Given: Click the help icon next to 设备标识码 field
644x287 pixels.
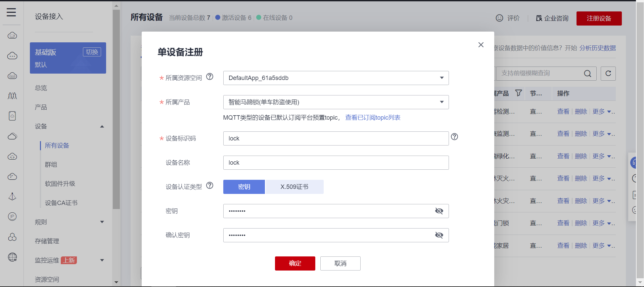Looking at the screenshot, I should (454, 137).
